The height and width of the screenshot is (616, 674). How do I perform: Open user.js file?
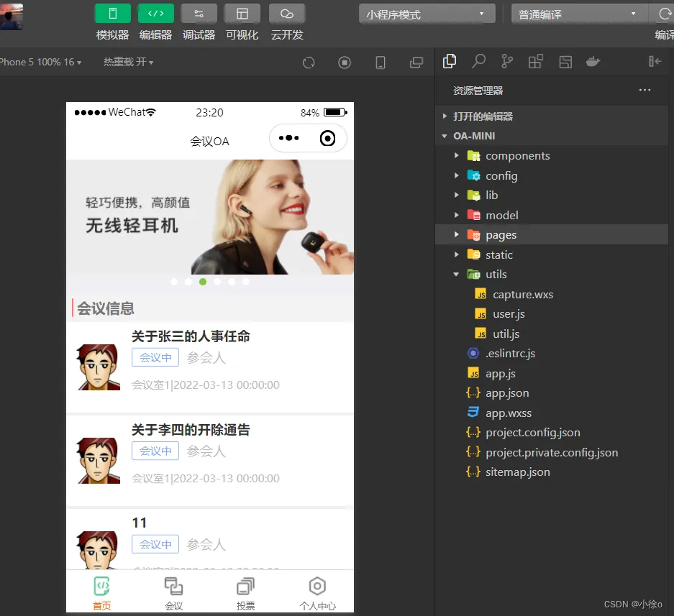(552, 314)
